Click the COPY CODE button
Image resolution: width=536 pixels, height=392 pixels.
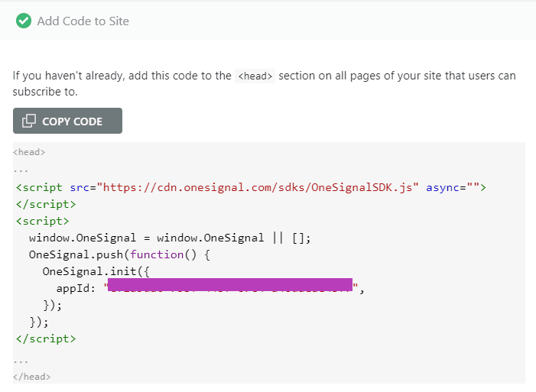point(67,121)
